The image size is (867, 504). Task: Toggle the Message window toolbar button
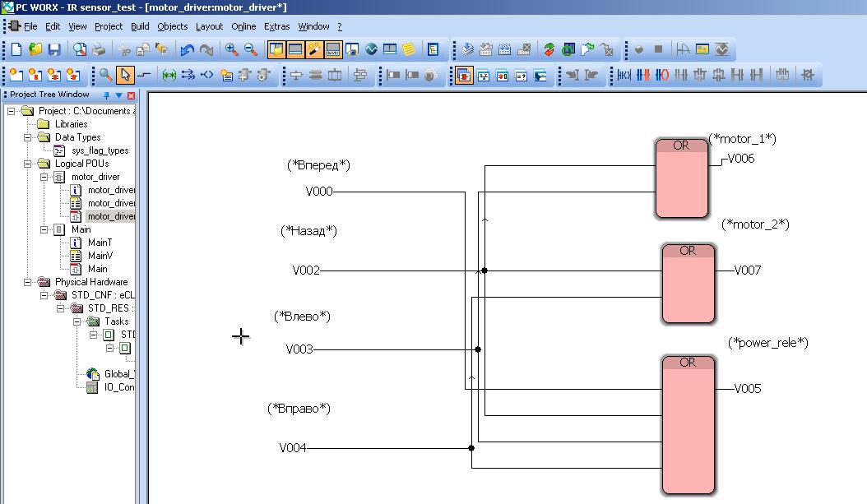[295, 50]
